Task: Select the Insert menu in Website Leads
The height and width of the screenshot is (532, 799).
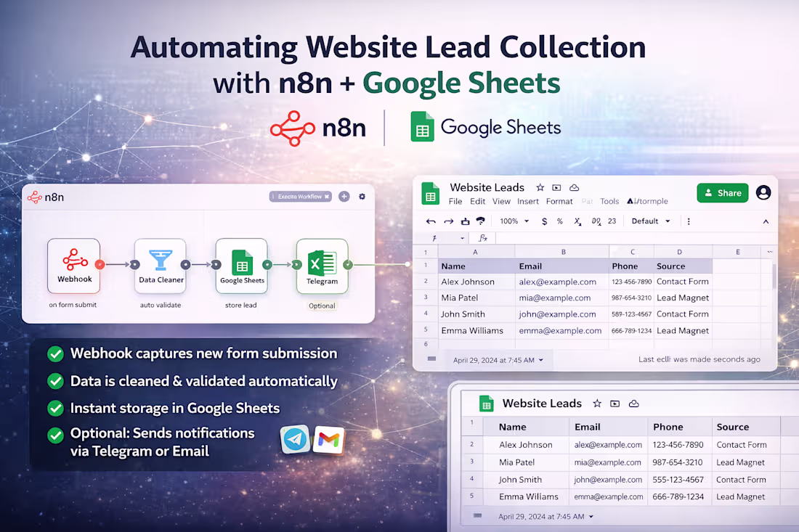Action: tap(527, 201)
